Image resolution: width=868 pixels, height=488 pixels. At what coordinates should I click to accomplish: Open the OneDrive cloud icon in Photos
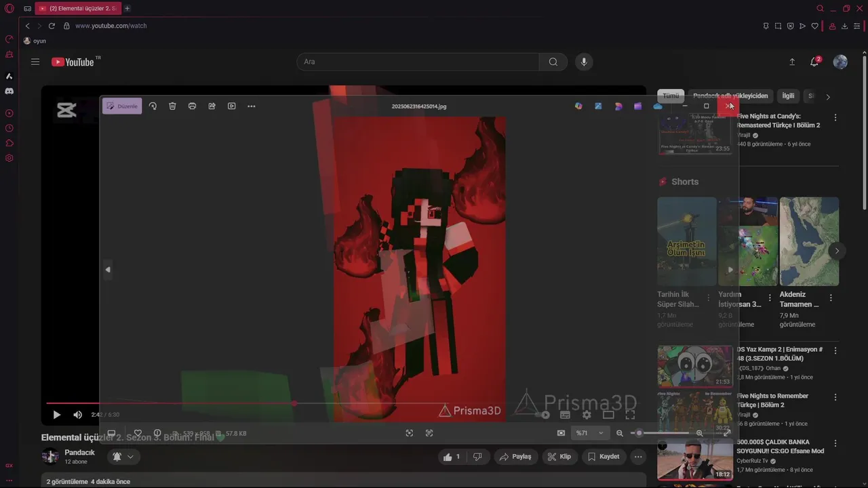(657, 106)
